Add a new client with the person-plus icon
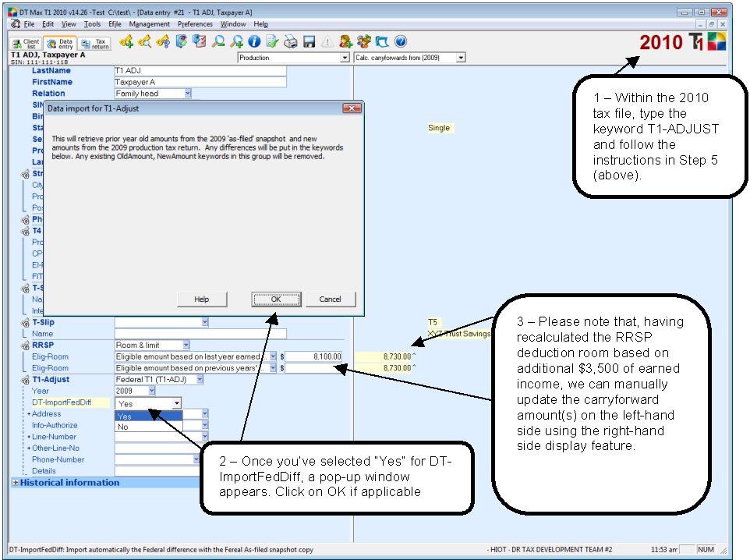The image size is (750, 560). click(345, 41)
